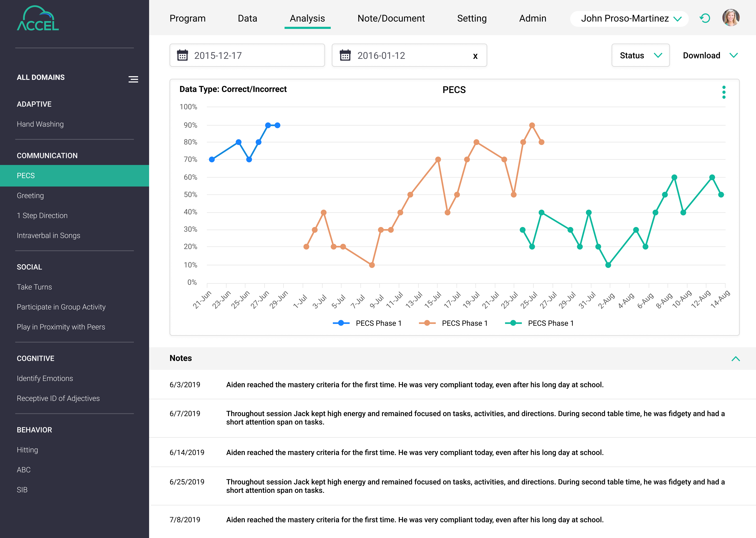Open the end date calendar picker
Image resolution: width=756 pixels, height=538 pixels.
click(346, 55)
